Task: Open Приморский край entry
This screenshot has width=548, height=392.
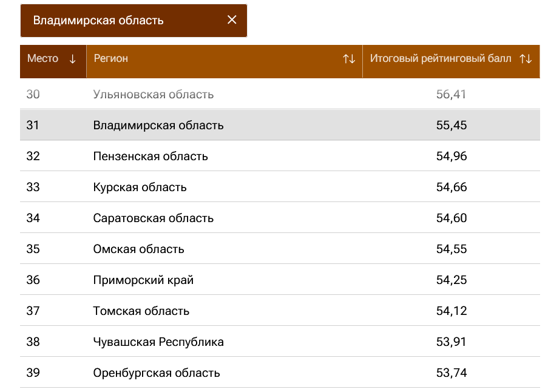Action: pos(280,280)
